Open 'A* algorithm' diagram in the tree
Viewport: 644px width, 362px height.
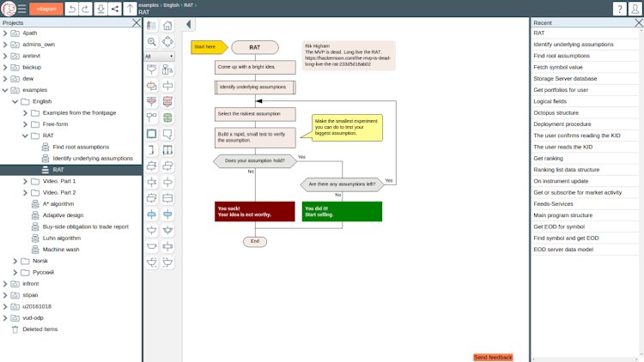pos(58,204)
